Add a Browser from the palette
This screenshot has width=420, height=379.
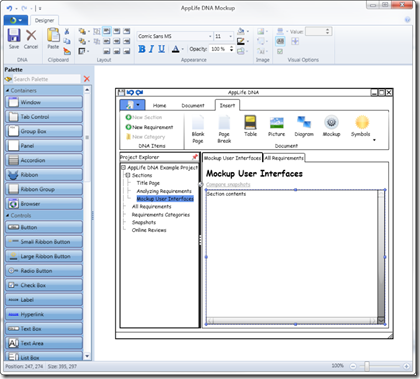44,204
